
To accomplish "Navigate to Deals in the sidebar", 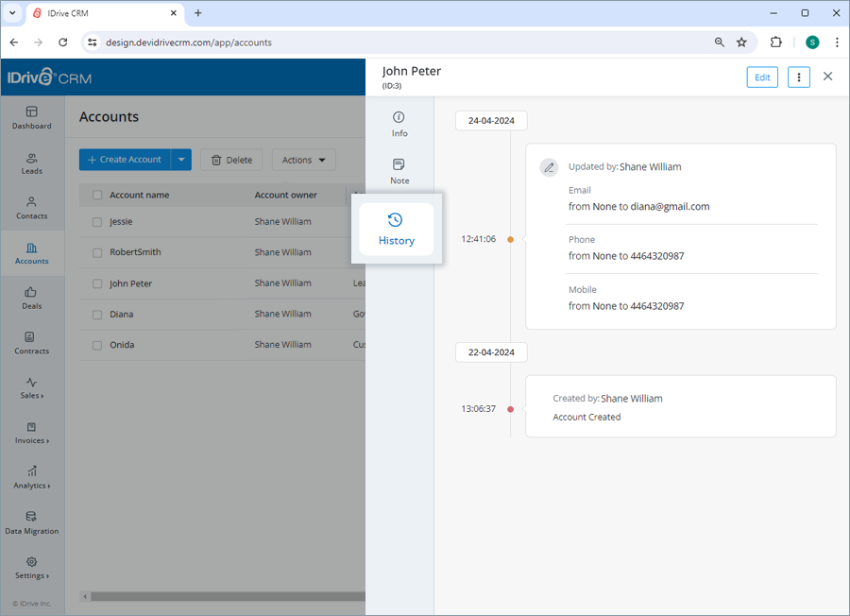I will 31,299.
